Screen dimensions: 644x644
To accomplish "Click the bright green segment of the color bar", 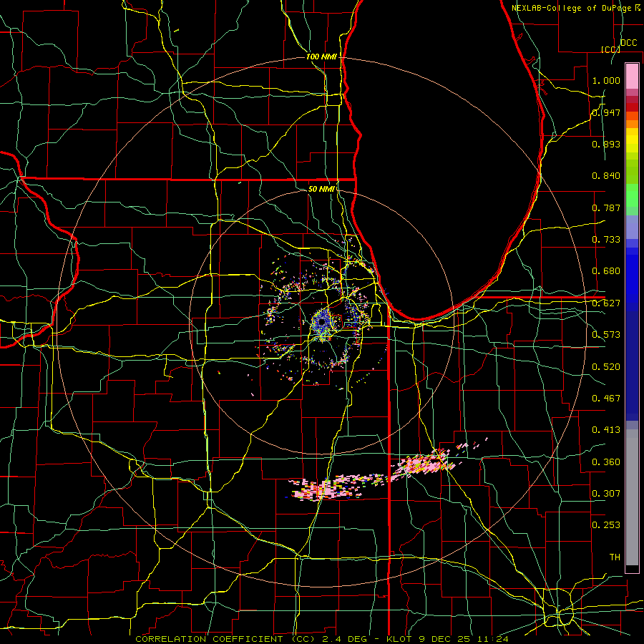I will 632,195.
